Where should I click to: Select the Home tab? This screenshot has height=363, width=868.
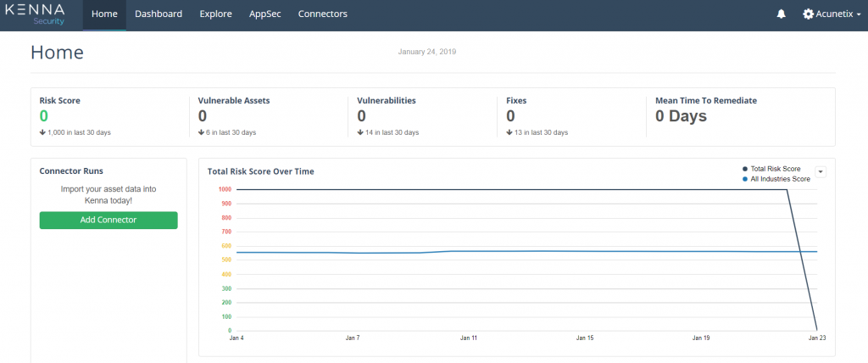[x=104, y=14]
